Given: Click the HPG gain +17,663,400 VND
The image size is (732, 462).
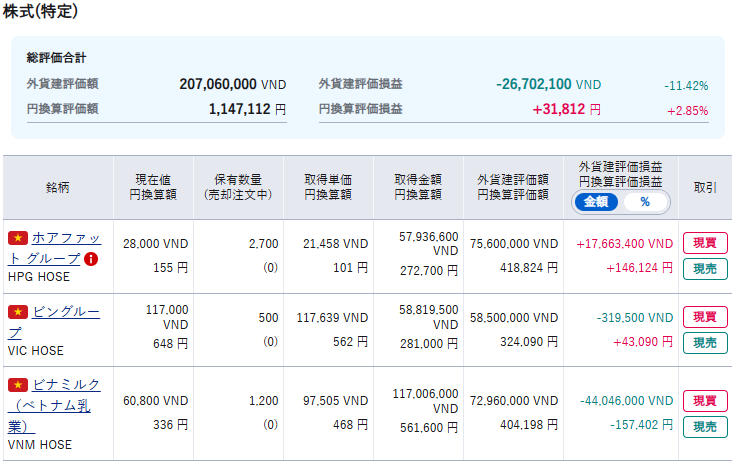Looking at the screenshot, I should coord(625,244).
